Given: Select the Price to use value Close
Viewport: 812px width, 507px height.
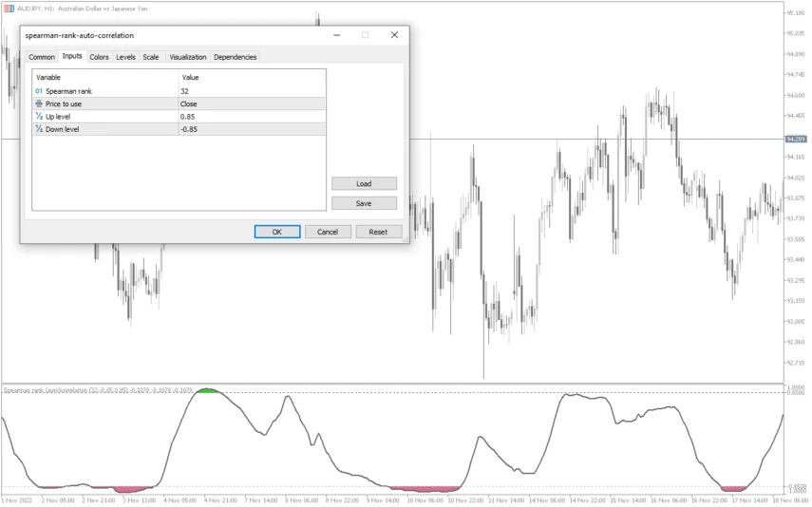Looking at the screenshot, I should (253, 103).
